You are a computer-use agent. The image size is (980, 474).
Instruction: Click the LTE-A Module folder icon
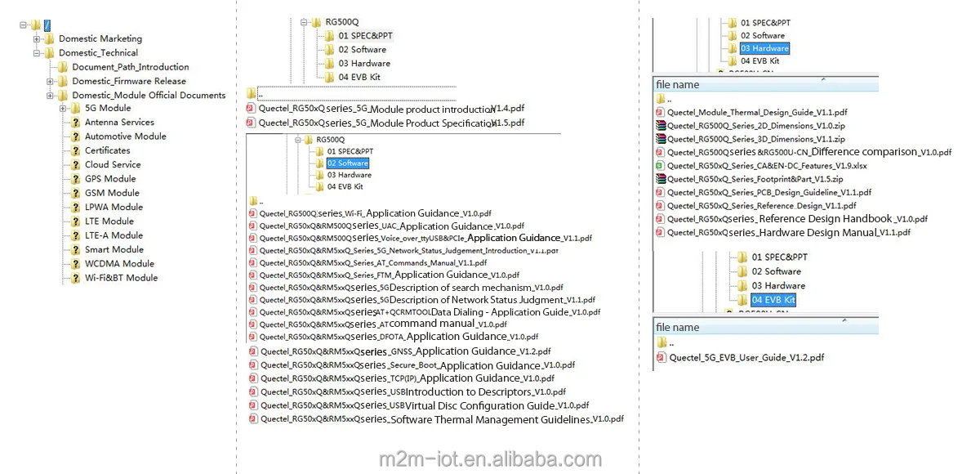click(x=76, y=235)
